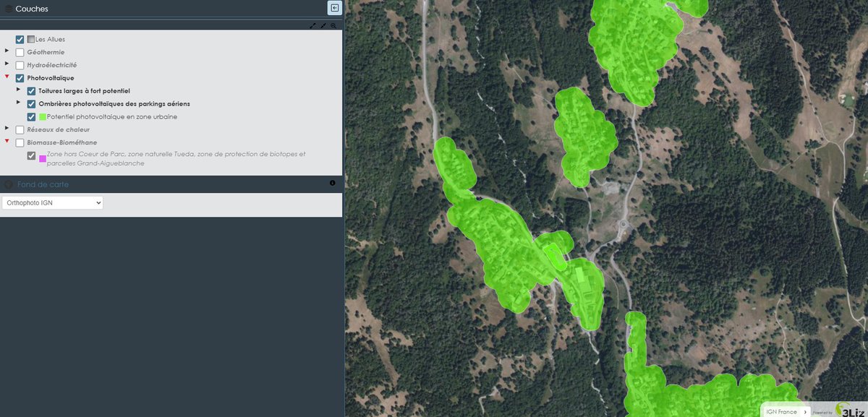Click the magenta Zone hors Coeur swatch
Viewport: 868px width, 417px height.
pos(43,158)
